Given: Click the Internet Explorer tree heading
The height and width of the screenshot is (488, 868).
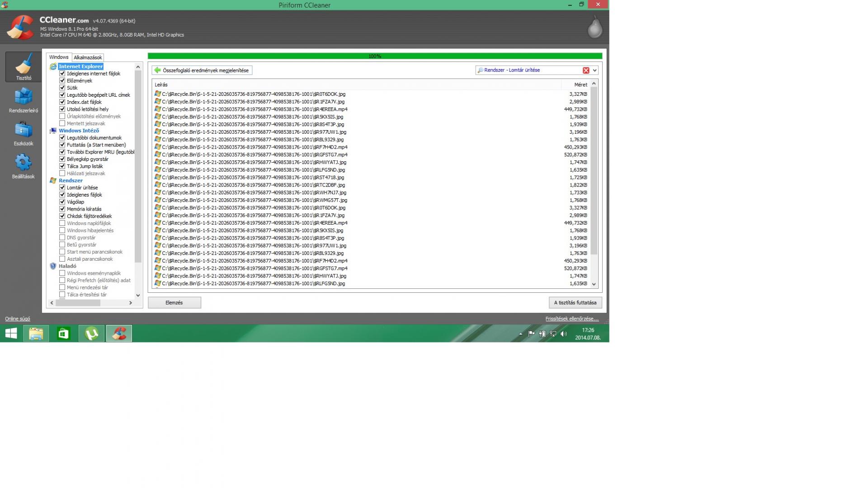Looking at the screenshot, I should tap(80, 66).
